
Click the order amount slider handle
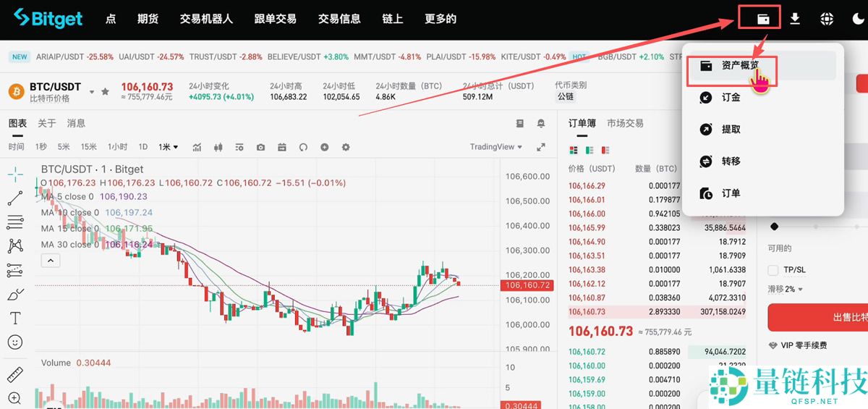pos(775,227)
